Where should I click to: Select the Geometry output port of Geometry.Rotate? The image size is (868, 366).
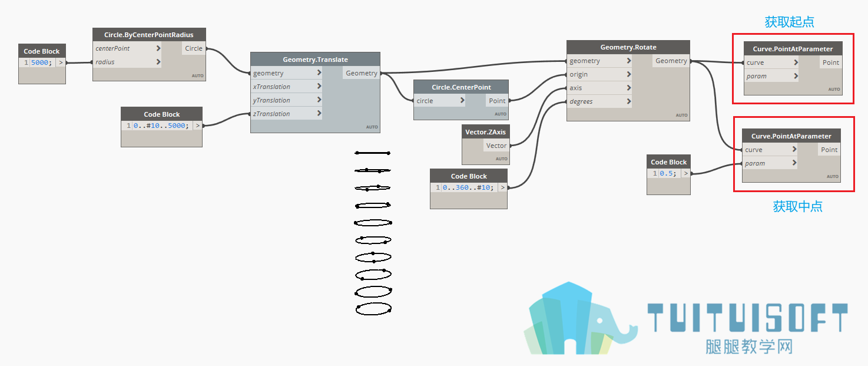click(x=671, y=61)
